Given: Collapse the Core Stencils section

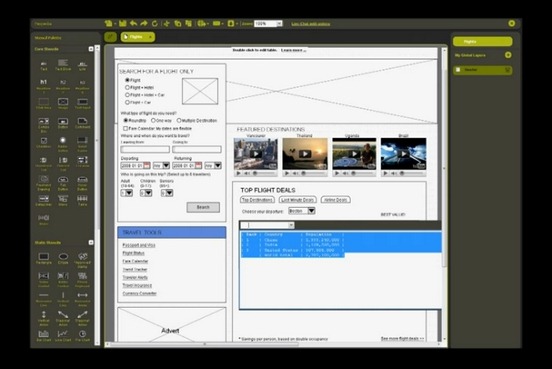Looking at the screenshot, I should coord(91,49).
